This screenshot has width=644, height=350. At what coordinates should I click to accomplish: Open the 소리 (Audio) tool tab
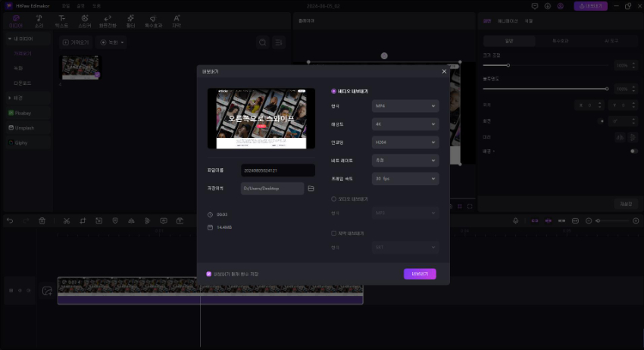click(x=39, y=20)
